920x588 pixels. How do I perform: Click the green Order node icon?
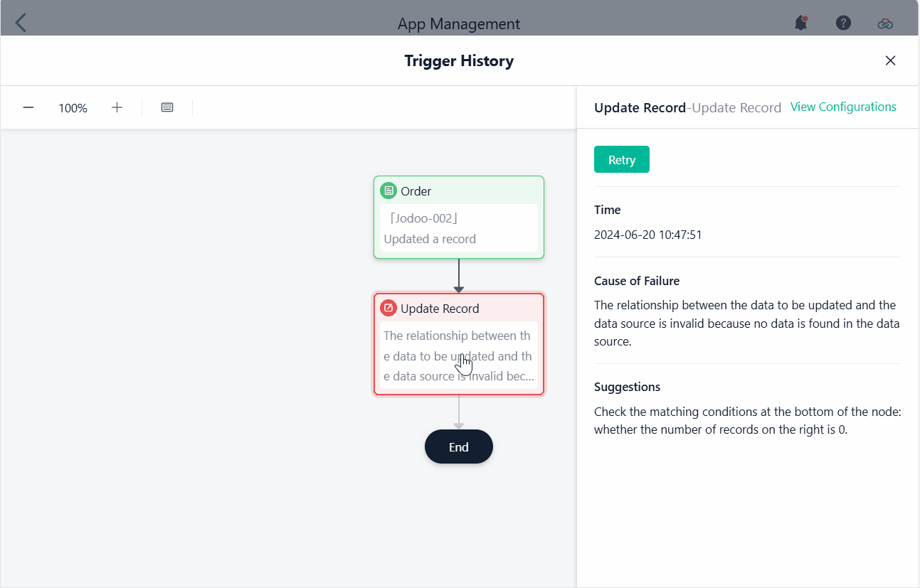point(388,191)
